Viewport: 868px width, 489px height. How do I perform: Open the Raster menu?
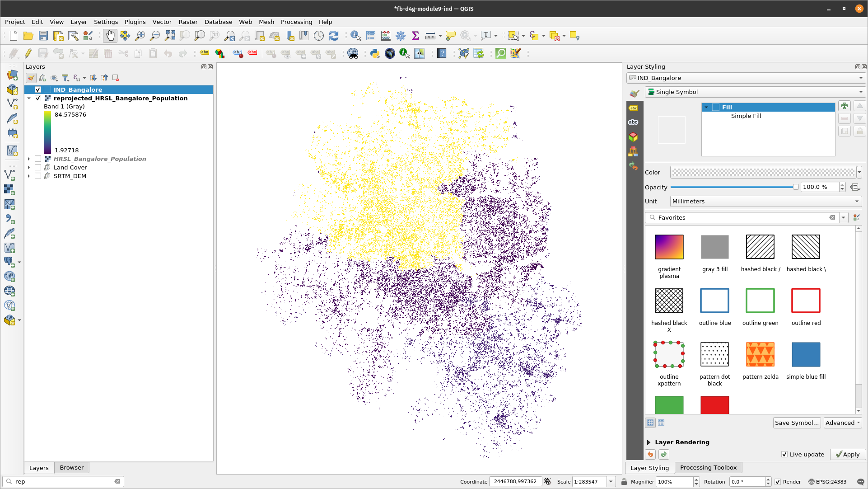[188, 22]
